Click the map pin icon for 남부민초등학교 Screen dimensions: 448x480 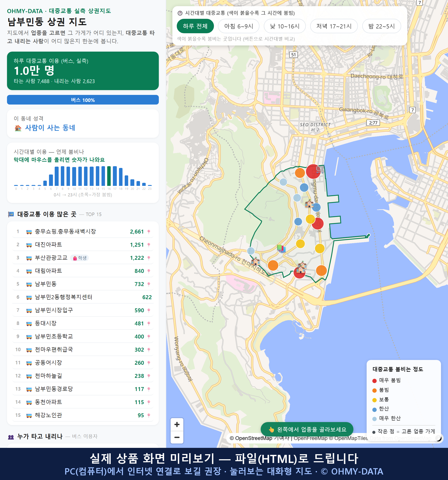(149, 337)
